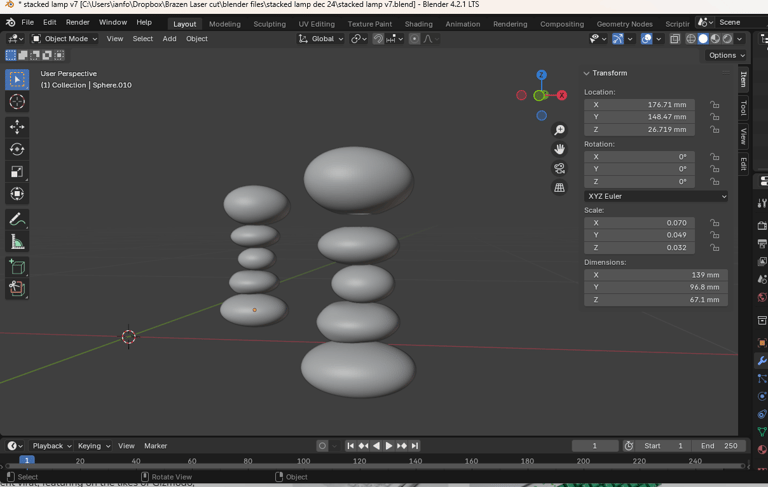The height and width of the screenshot is (487, 768).
Task: Open the viewport Add menu
Action: pos(169,39)
